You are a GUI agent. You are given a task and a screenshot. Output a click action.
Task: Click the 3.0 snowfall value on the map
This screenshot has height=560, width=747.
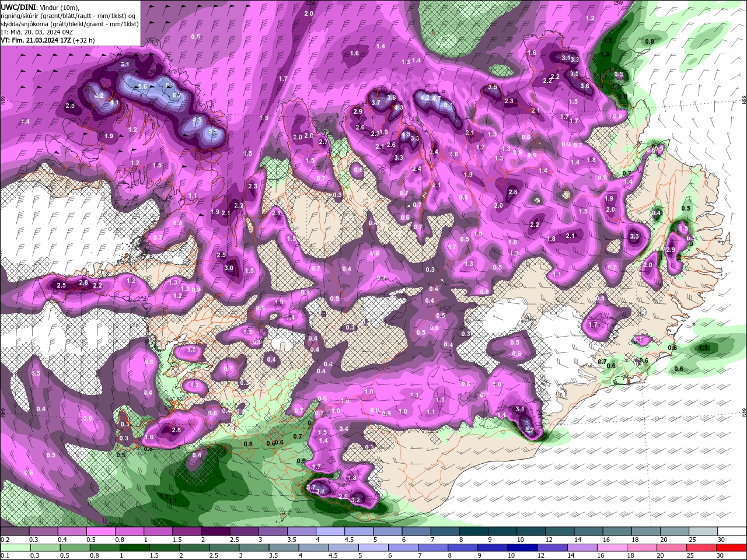[229, 268]
